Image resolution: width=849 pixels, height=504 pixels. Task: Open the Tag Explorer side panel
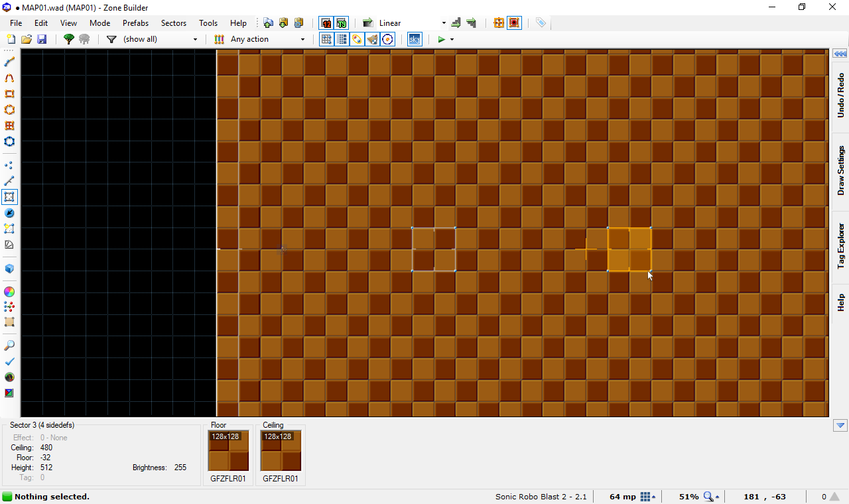840,245
